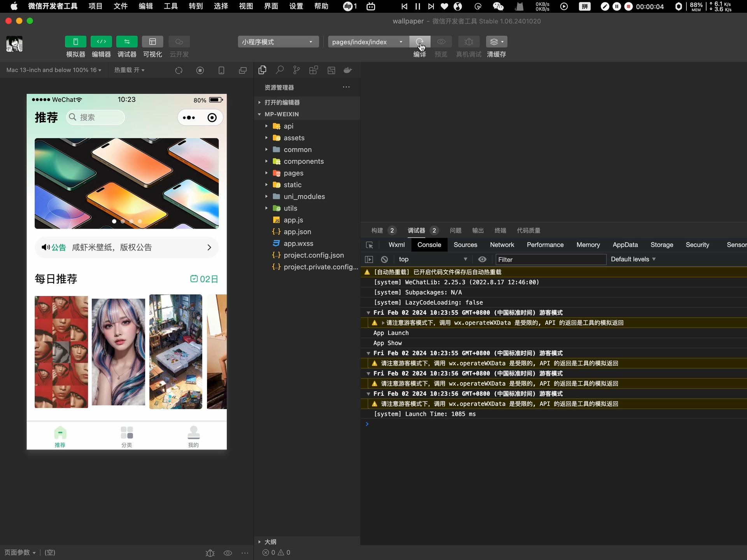Click the errors and warnings count indicator

[x=276, y=553]
